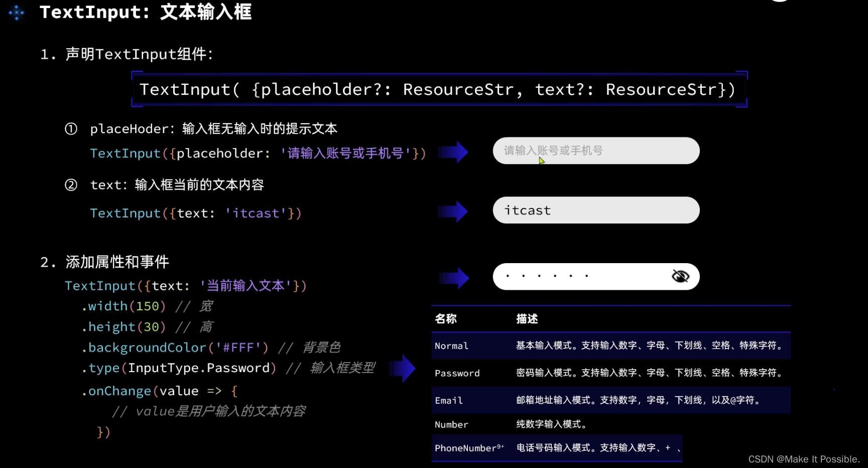The image size is (868, 468).
Task: Click code line TextInput({text: 'itcast'})
Action: pyautogui.click(x=196, y=213)
